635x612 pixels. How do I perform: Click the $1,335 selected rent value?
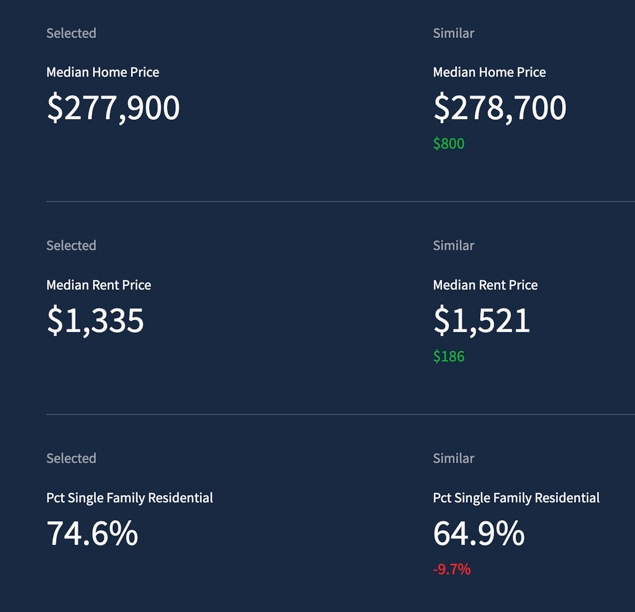[95, 321]
